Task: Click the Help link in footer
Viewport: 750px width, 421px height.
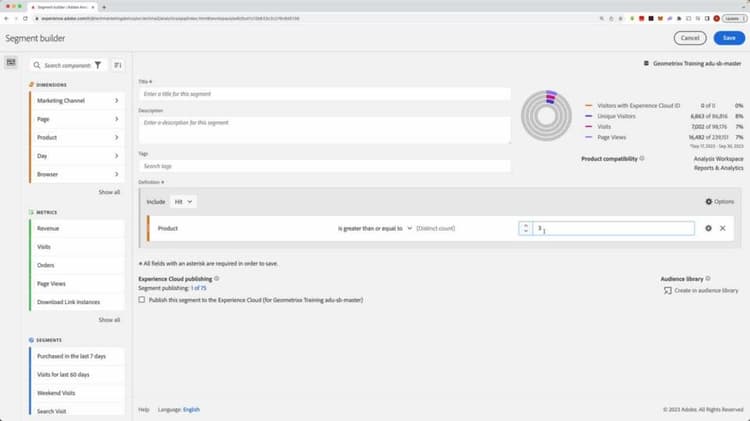Action: click(x=143, y=410)
